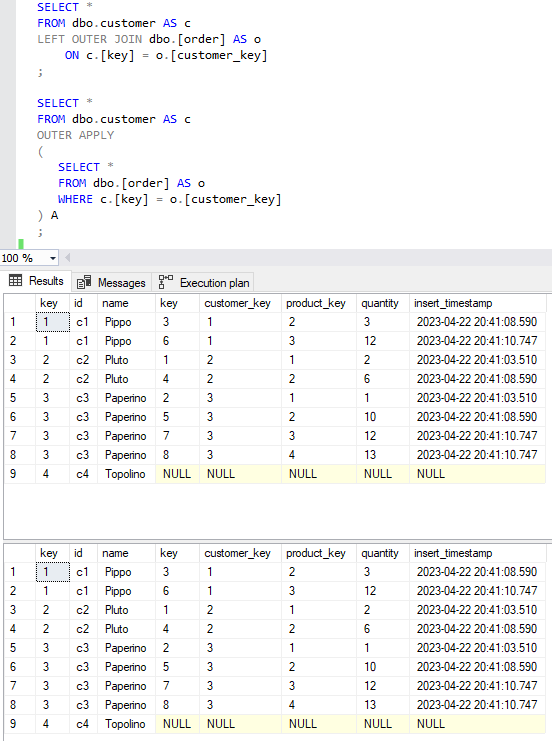
Task: Click the Results tab grid icon
Action: coord(15,281)
